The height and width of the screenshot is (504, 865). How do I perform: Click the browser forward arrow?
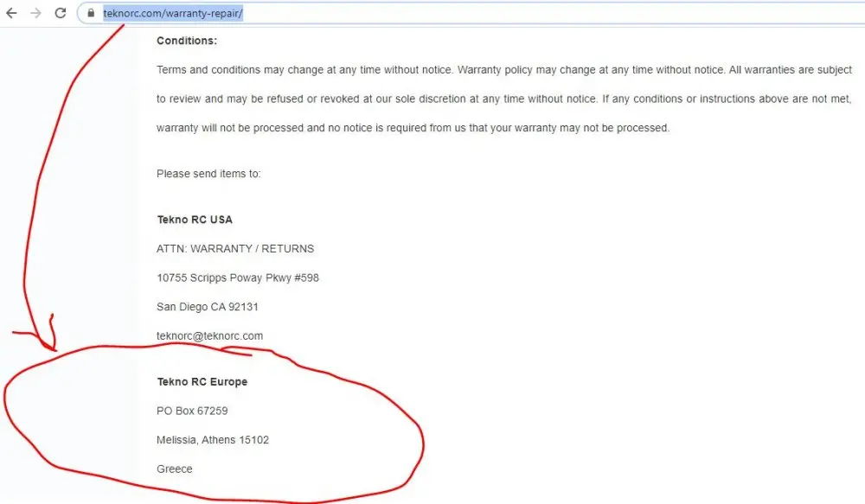(x=35, y=13)
